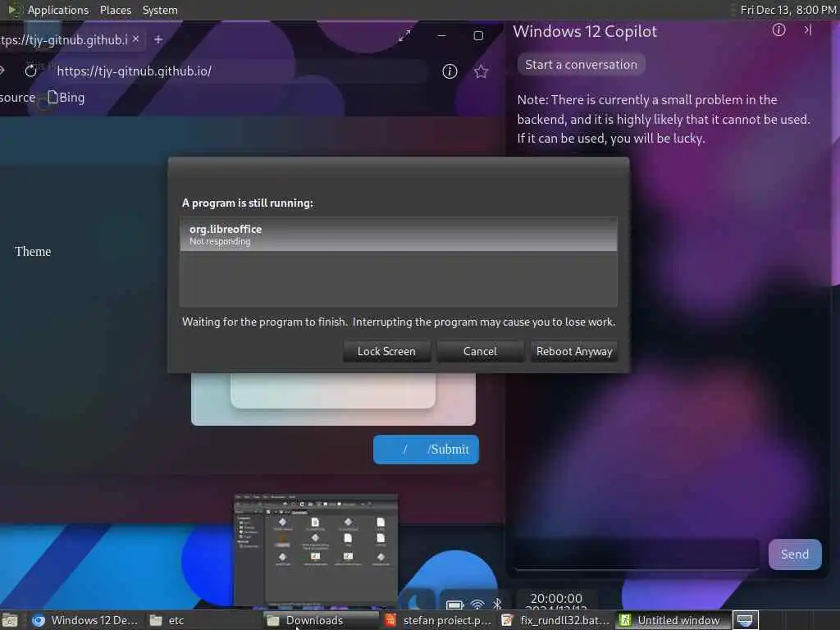Open a new browser tab with plus icon
This screenshot has width=840, height=630.
click(x=158, y=39)
